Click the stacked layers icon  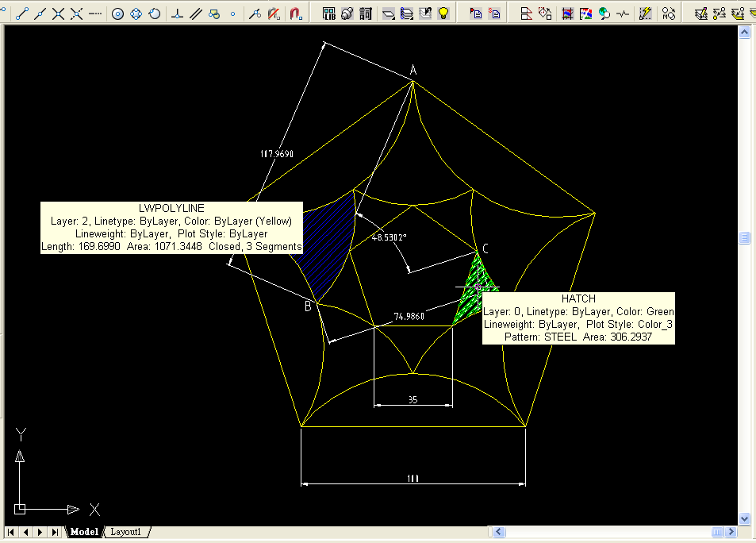coord(407,13)
